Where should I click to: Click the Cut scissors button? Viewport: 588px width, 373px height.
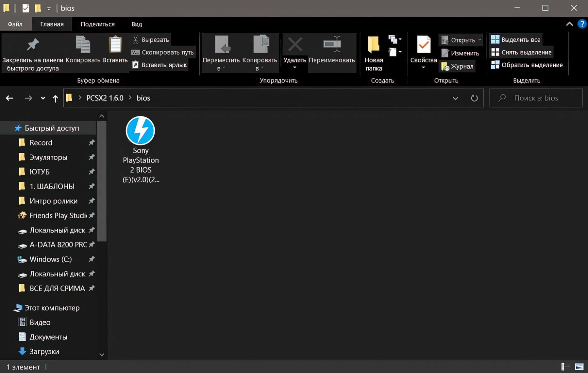pos(151,40)
